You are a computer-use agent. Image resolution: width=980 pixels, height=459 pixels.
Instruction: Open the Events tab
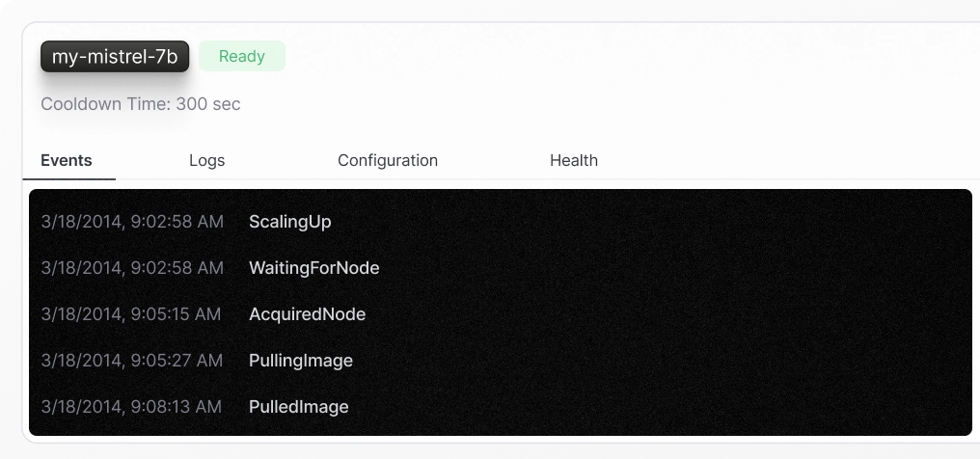(67, 160)
